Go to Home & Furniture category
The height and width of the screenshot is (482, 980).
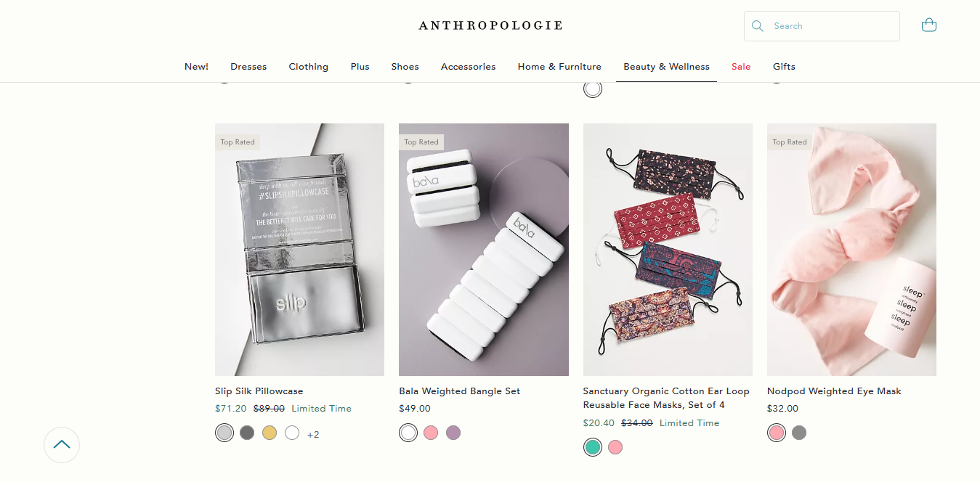pos(559,66)
